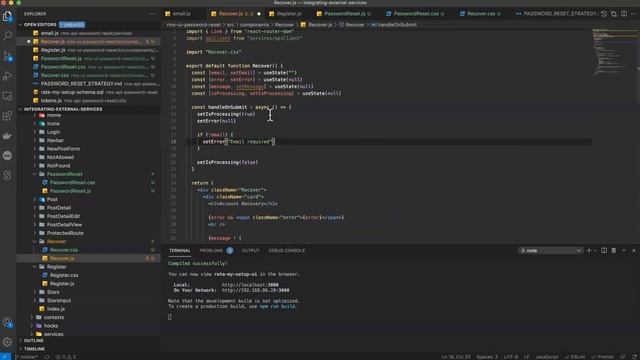Open localhost:3000 link in terminal
Image resolution: width=640 pixels, height=360 pixels.
(x=250, y=285)
